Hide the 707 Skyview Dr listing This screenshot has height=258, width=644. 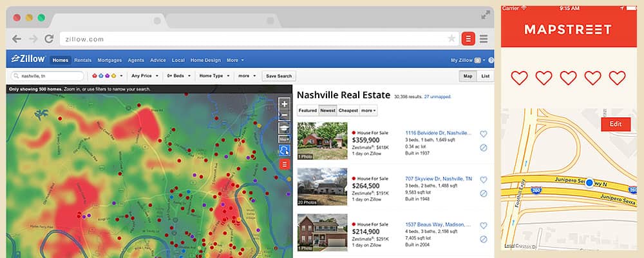click(484, 193)
